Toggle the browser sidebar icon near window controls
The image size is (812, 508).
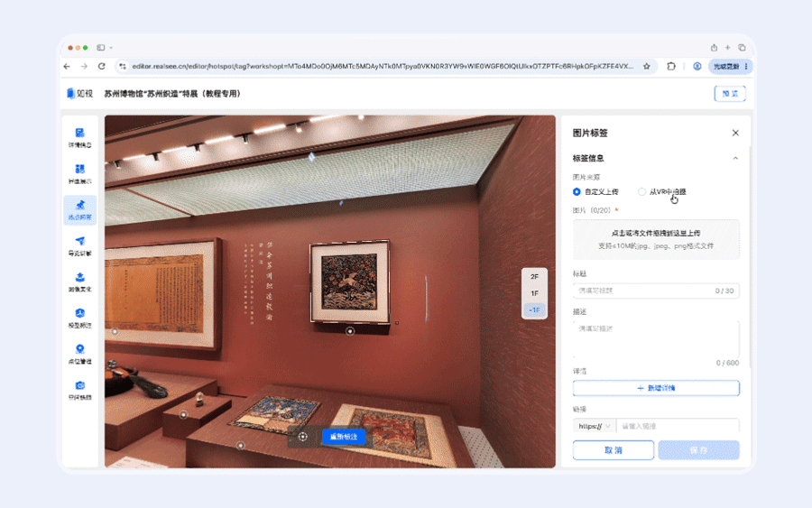tap(100, 48)
